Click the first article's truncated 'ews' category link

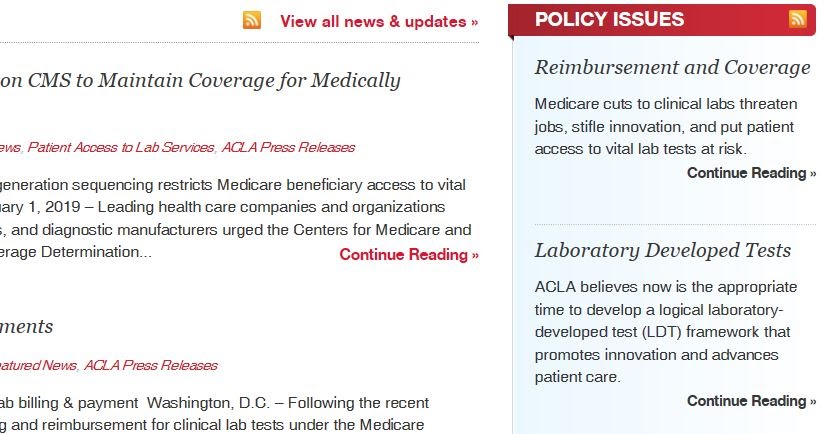[x=10, y=147]
